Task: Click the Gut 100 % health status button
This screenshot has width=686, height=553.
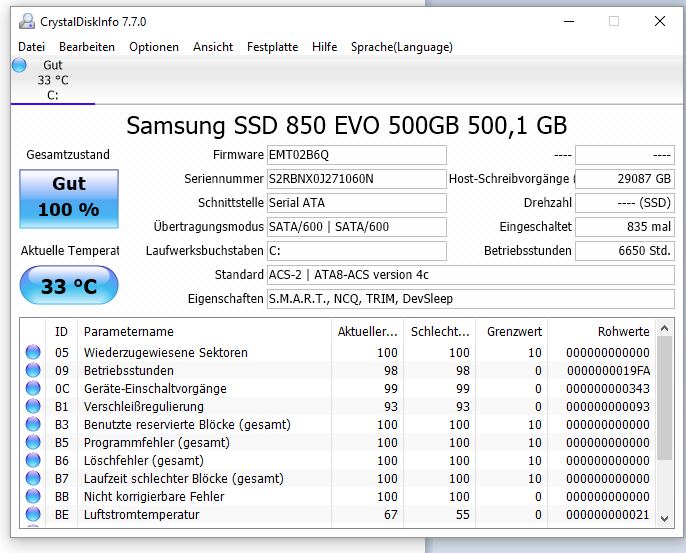Action: click(69, 199)
